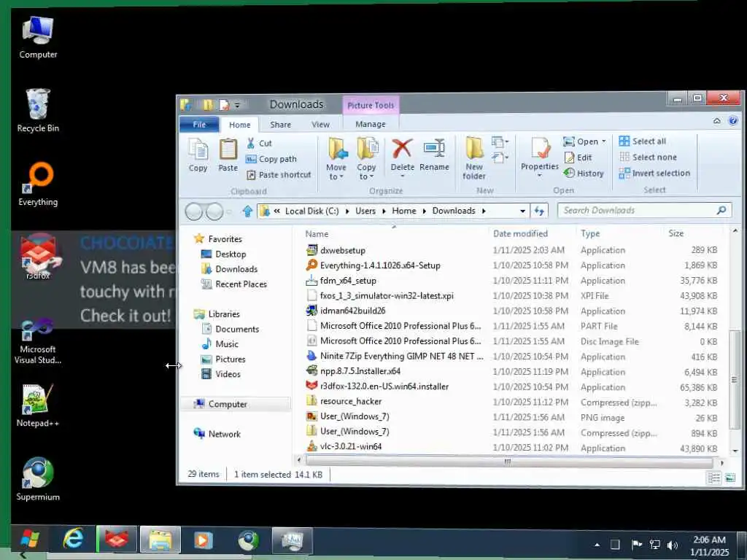747x560 pixels.
Task: Click Paste shortcut in ribbon
Action: pyautogui.click(x=279, y=175)
